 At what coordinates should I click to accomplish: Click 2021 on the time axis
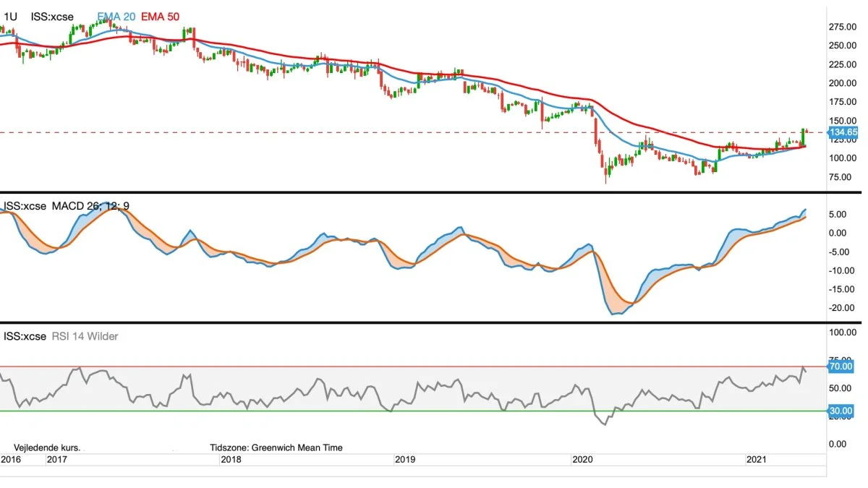click(757, 459)
